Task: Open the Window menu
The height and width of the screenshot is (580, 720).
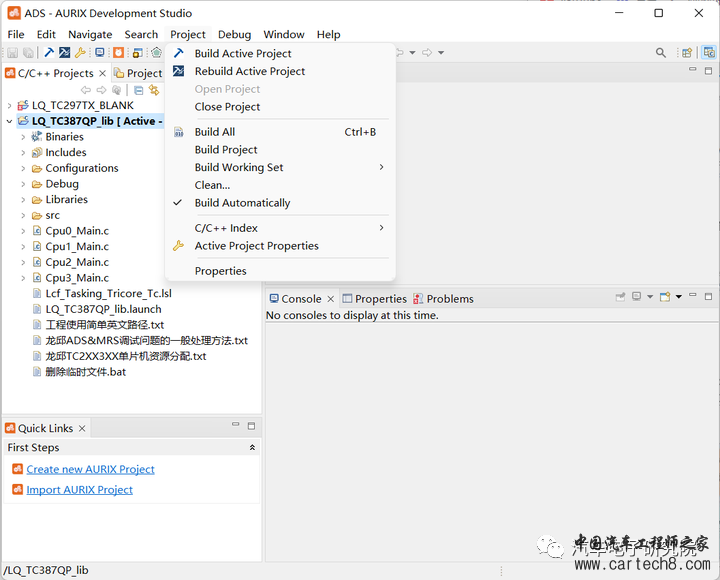Action: pos(284,34)
